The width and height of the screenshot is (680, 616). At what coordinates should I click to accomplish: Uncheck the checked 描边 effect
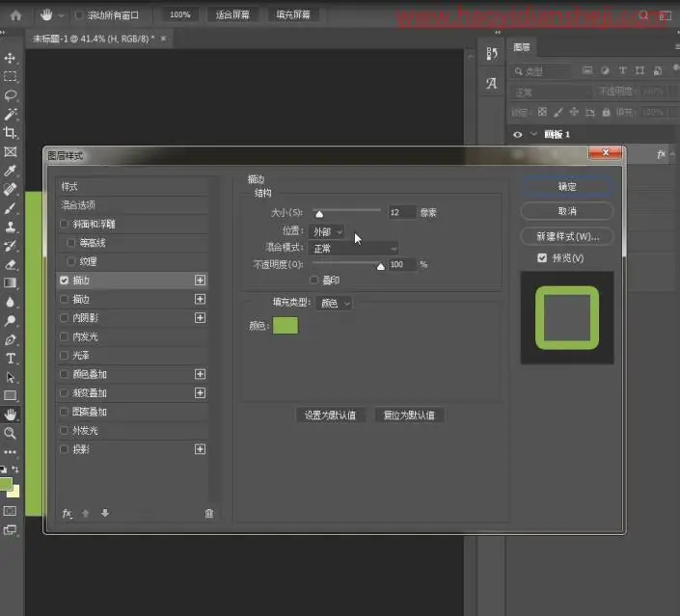coord(65,281)
